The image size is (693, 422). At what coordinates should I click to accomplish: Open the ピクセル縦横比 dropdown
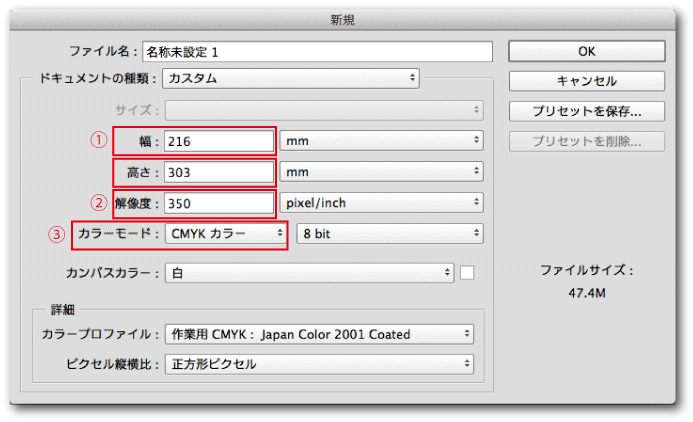(x=319, y=364)
